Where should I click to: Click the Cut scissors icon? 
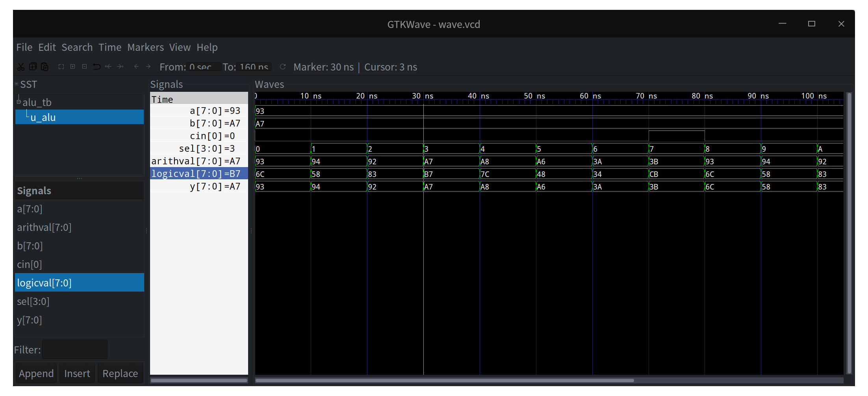(21, 67)
